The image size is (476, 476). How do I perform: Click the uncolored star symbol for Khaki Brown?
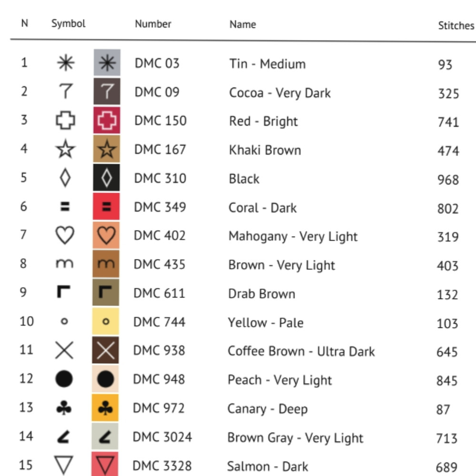(x=65, y=149)
